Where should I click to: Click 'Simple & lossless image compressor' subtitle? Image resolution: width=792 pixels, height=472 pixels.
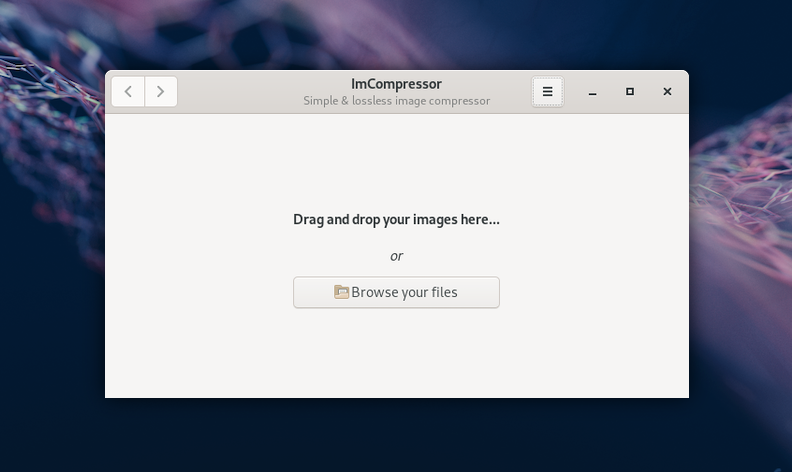[397, 101]
